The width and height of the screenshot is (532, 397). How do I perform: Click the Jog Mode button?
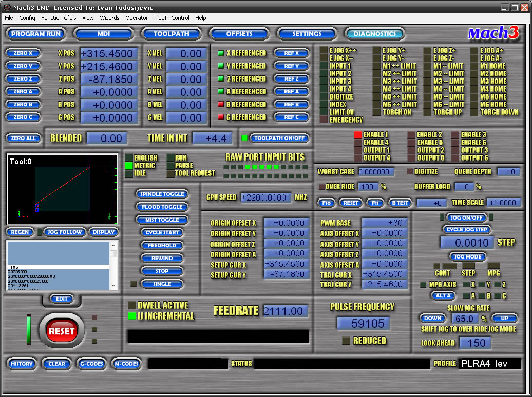[468, 256]
